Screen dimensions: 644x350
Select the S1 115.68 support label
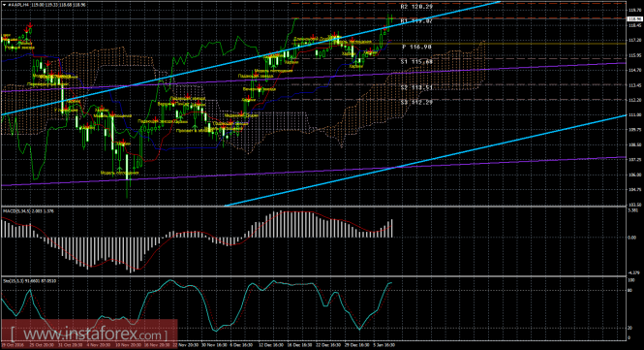tap(416, 62)
